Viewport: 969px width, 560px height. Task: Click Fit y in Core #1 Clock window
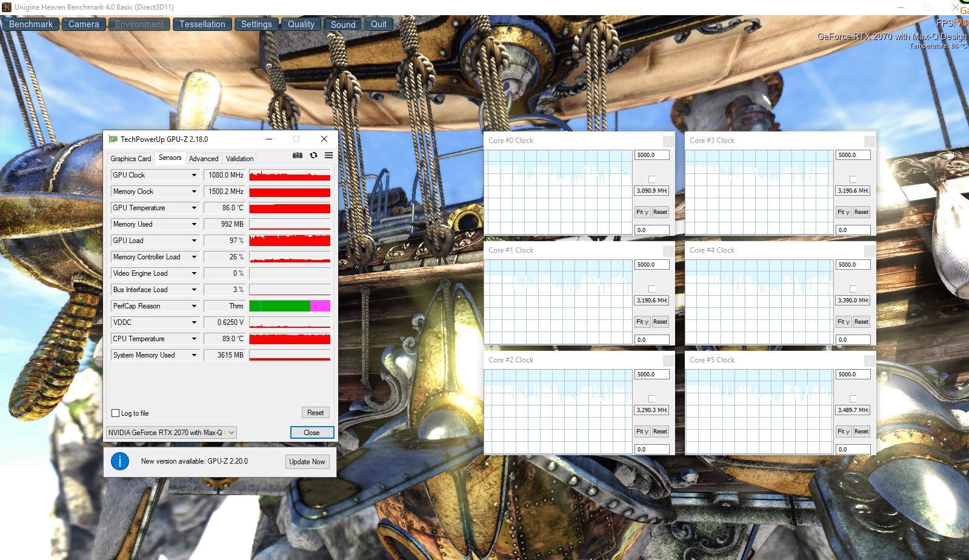(642, 322)
